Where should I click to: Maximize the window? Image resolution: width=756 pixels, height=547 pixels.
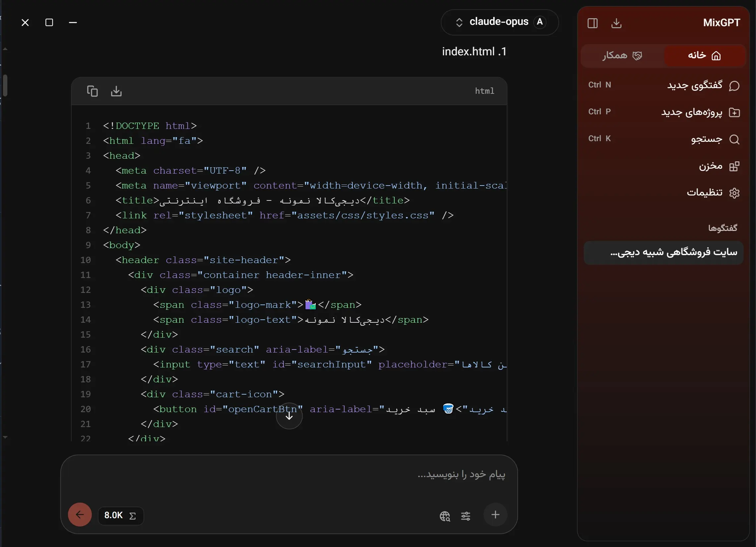49,23
